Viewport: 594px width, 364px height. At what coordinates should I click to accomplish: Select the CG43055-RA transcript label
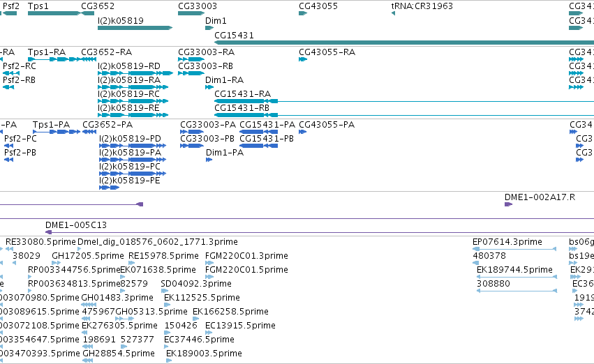pyautogui.click(x=327, y=52)
